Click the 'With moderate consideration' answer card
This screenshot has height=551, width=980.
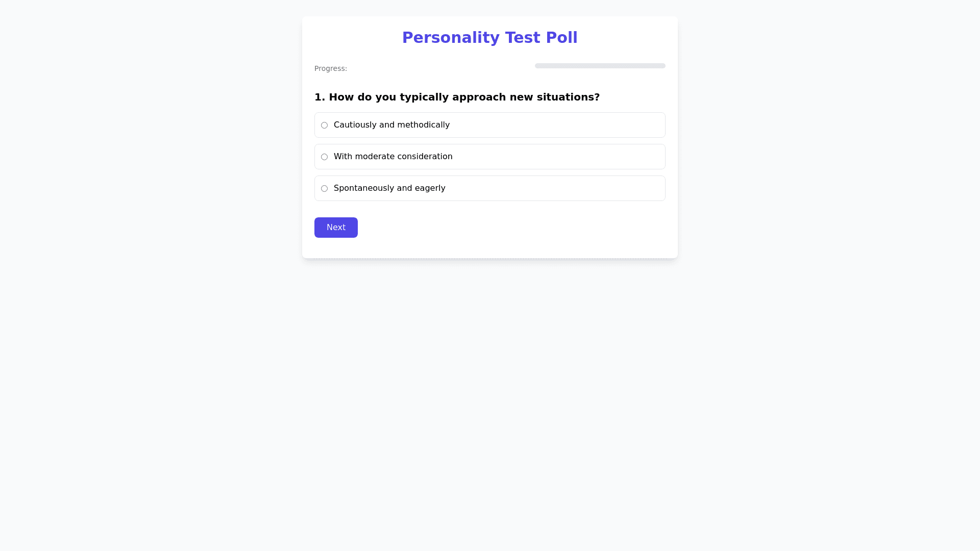click(489, 157)
